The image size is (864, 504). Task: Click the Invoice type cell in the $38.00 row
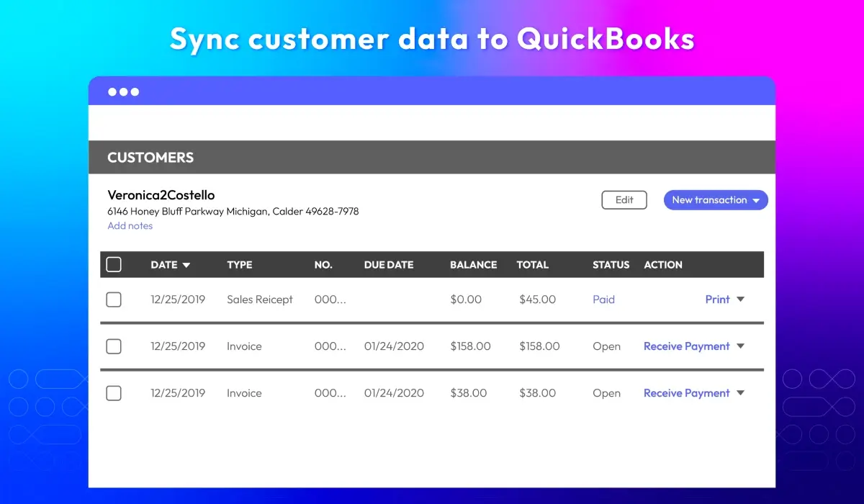tap(244, 393)
